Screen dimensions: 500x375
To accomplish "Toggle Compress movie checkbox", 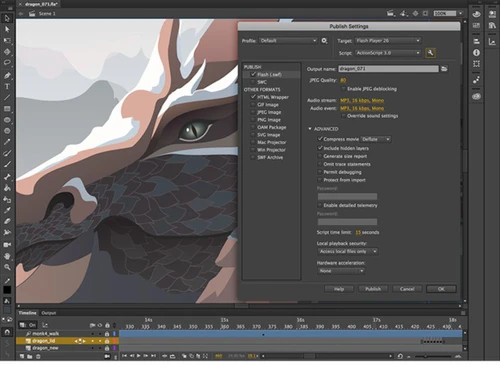I will pyautogui.click(x=320, y=139).
